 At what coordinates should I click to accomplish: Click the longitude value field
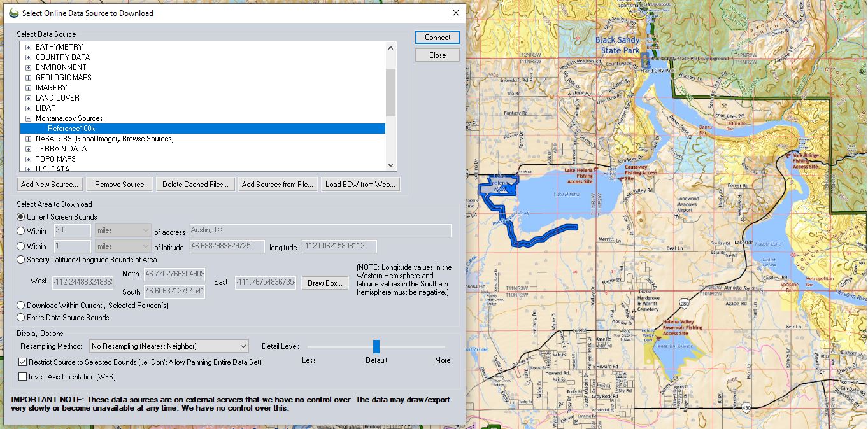click(x=339, y=246)
